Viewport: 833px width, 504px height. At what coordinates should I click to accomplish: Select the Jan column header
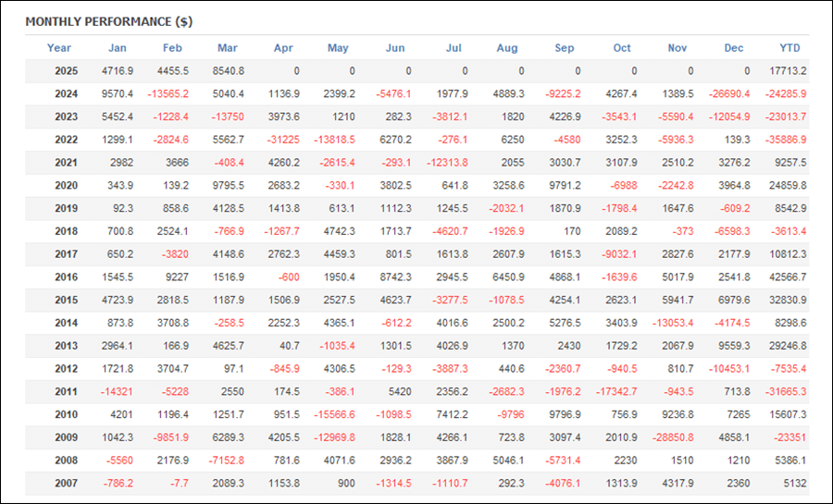118,48
